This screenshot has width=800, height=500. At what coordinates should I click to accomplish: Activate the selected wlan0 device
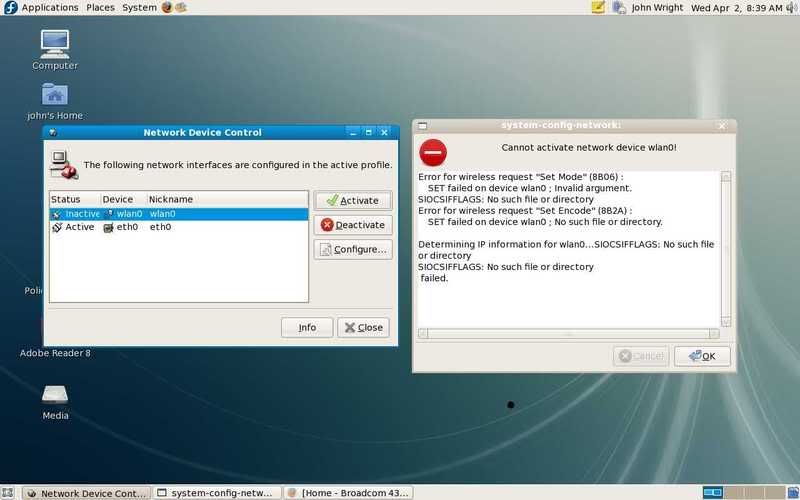point(353,201)
